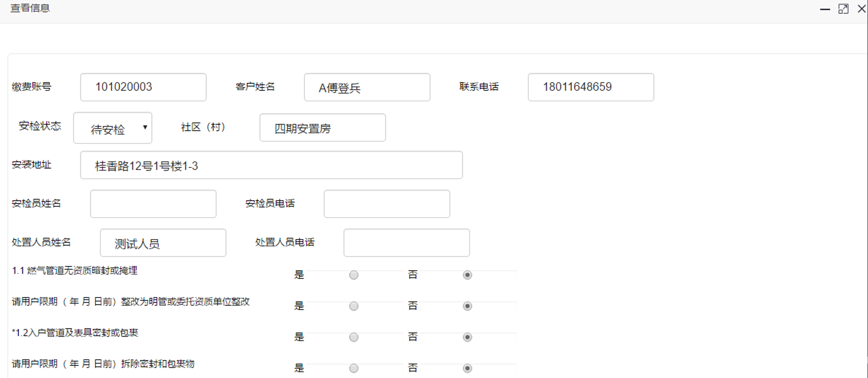Viewport: 868px width, 378px height.
Task: Mark 否 for 1.2入户管道及表具密封或包裹
Action: point(467,337)
